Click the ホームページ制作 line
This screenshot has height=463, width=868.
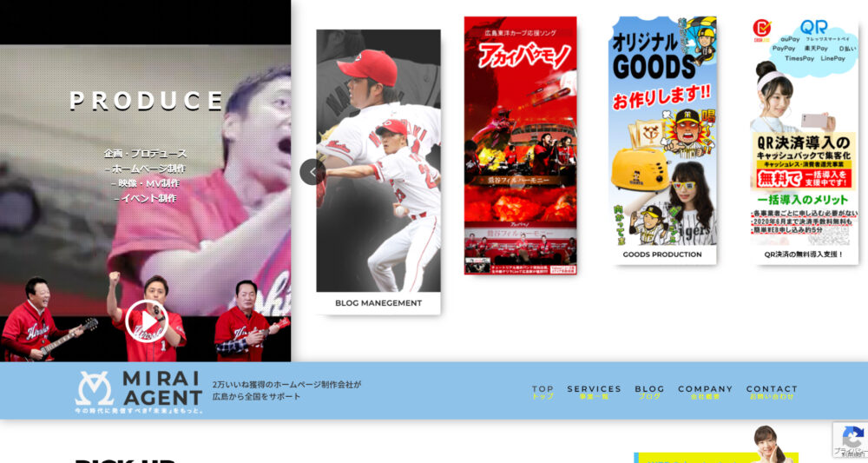click(146, 169)
